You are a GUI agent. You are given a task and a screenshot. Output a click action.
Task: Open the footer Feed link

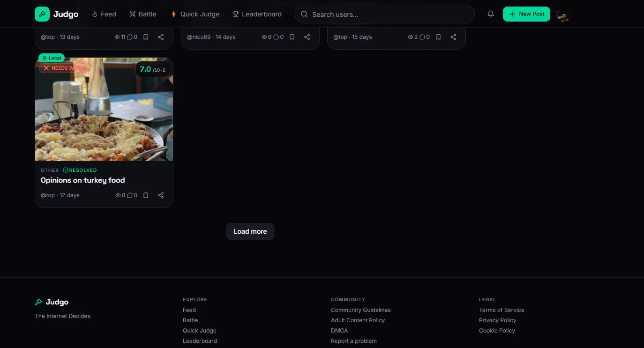pos(189,310)
